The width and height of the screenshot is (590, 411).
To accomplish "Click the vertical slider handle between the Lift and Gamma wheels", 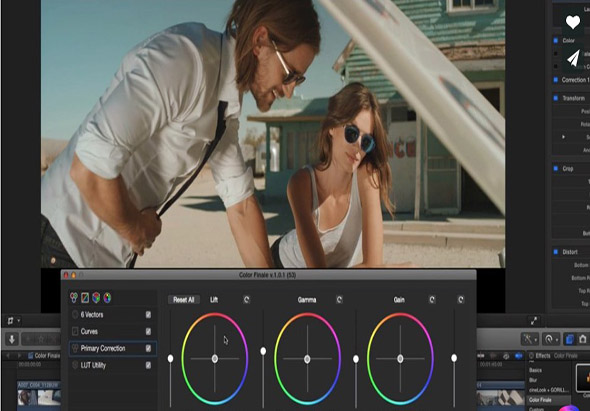I will click(x=263, y=351).
